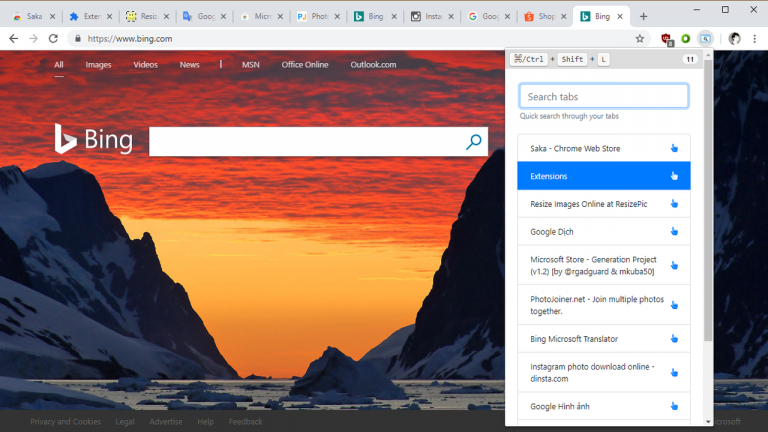The height and width of the screenshot is (432, 768).
Task: Open Chrome three-dot menu
Action: click(x=755, y=39)
